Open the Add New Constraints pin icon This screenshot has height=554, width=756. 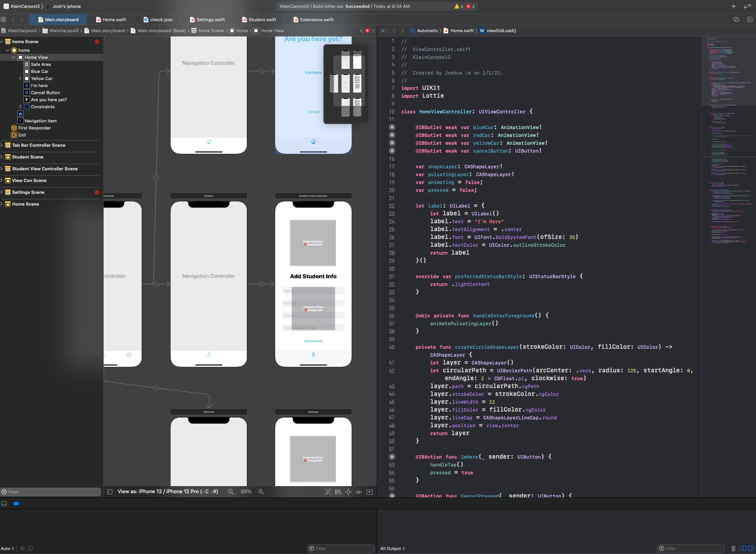click(x=348, y=492)
